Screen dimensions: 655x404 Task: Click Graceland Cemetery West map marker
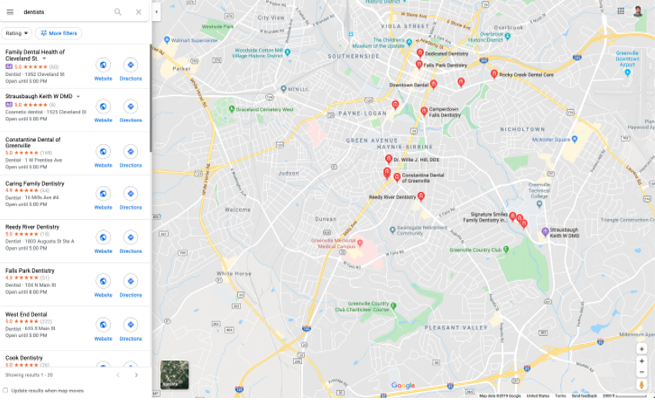[x=231, y=109]
